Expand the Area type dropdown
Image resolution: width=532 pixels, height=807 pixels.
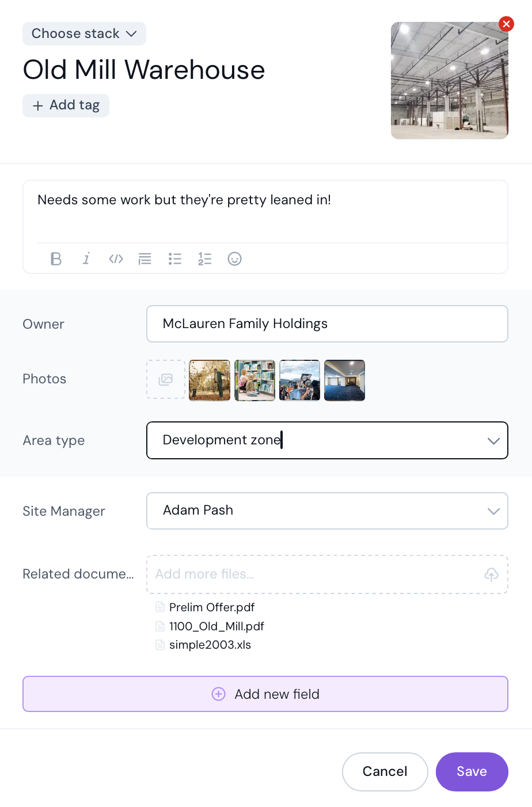coord(493,441)
